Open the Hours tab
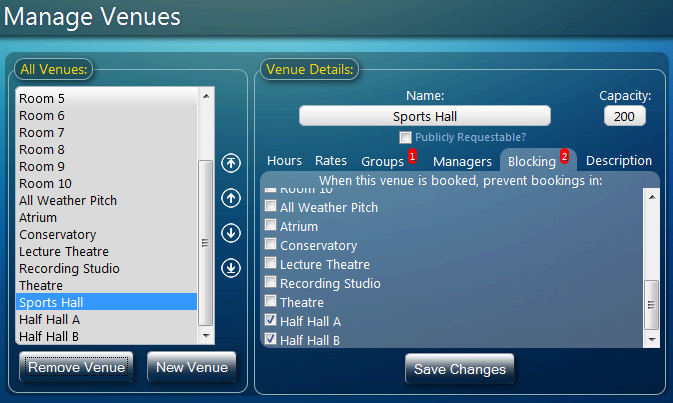 pos(284,161)
